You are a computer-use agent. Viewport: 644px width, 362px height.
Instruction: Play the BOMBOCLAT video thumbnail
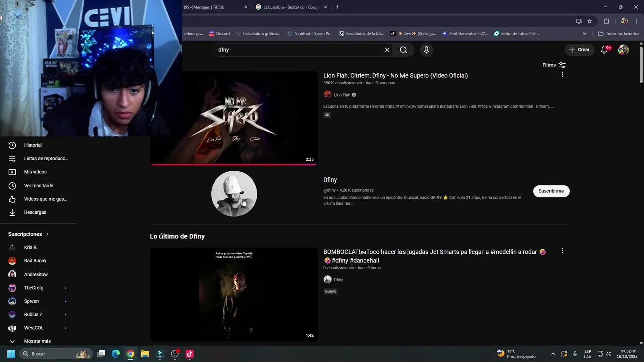(234, 295)
